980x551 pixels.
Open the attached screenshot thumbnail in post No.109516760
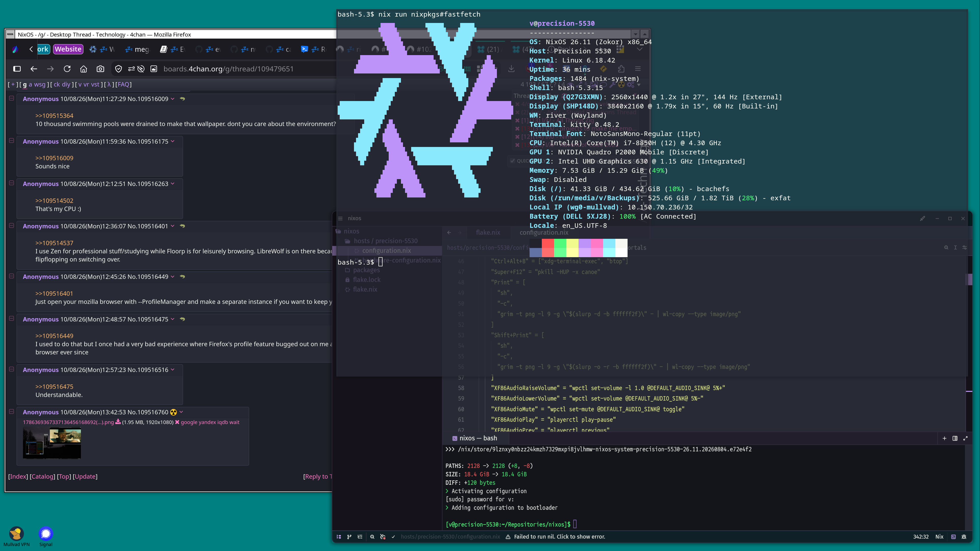pos(52,443)
